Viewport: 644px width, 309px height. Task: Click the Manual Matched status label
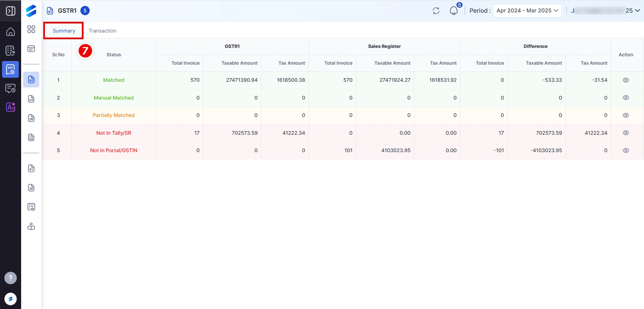(x=114, y=98)
